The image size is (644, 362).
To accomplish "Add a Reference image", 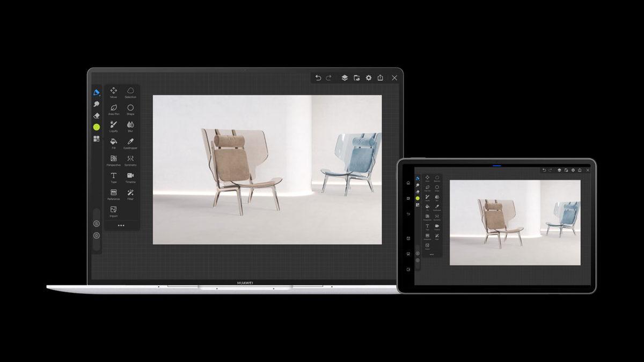I will pyautogui.click(x=112, y=192).
